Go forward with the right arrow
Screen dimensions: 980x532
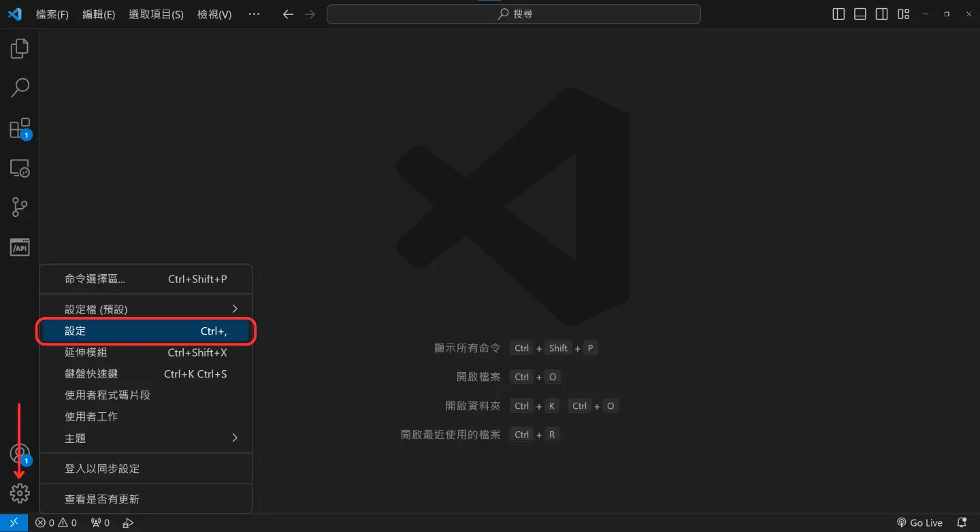(x=310, y=14)
